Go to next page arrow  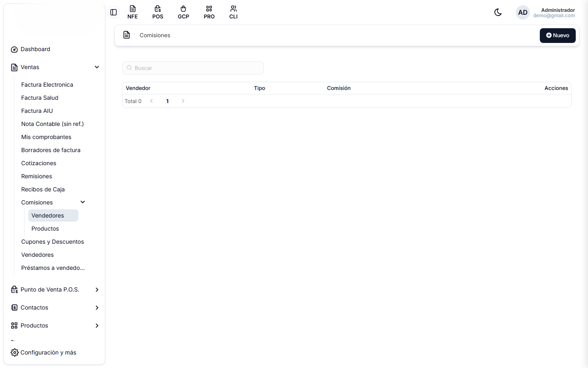(x=183, y=101)
